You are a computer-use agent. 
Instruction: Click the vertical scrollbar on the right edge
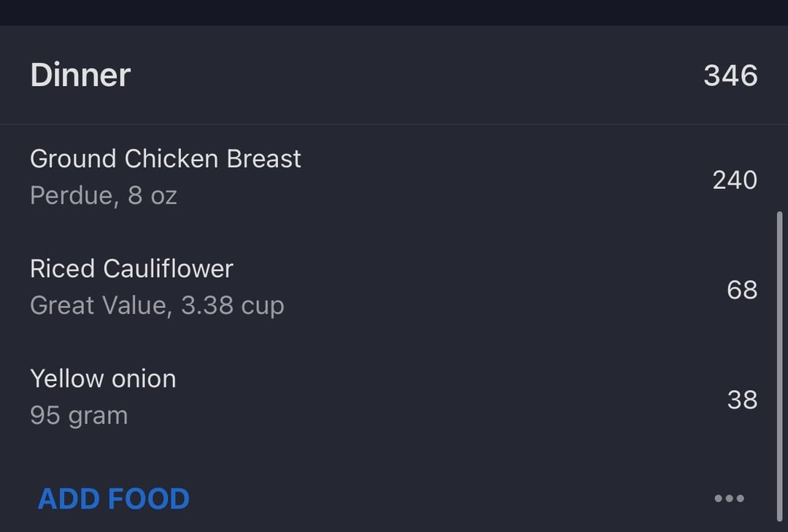(x=779, y=365)
